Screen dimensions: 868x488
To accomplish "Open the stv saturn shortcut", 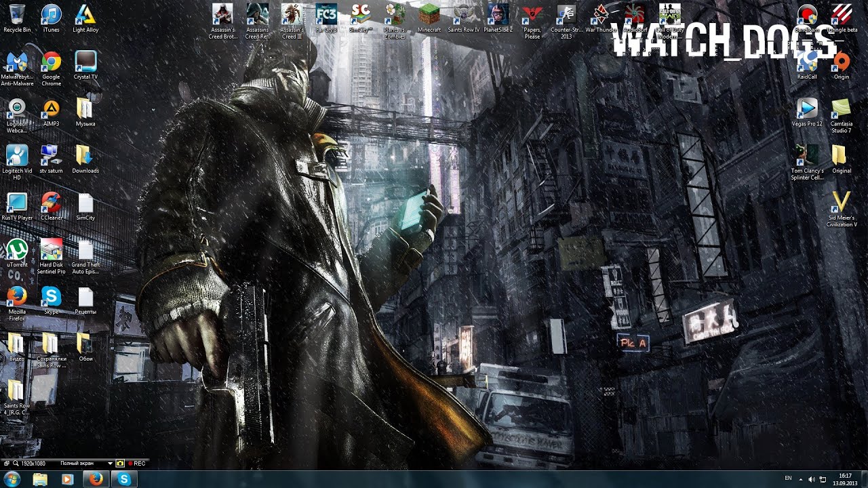I will click(x=51, y=159).
